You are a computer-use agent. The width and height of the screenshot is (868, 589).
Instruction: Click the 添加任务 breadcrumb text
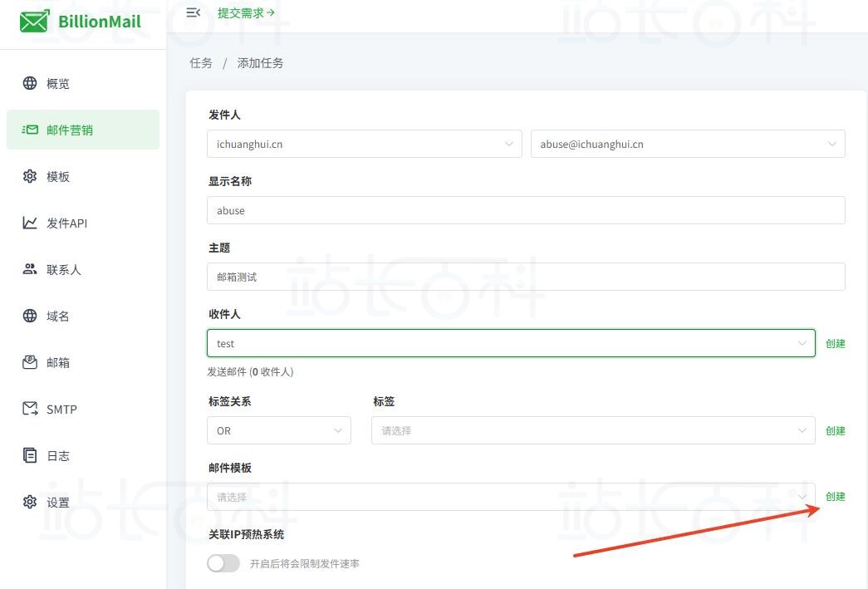[x=260, y=63]
